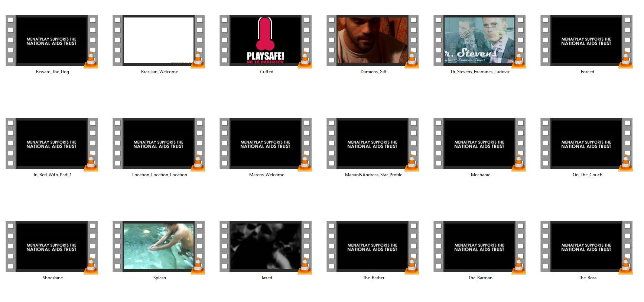This screenshot has width=644, height=302.
Task: Click the file name On_The_Couch
Action: coord(588,175)
